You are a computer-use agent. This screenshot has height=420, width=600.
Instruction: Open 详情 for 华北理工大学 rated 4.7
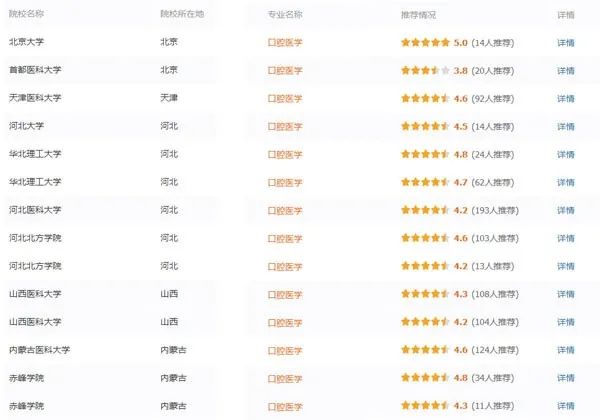pyautogui.click(x=566, y=182)
